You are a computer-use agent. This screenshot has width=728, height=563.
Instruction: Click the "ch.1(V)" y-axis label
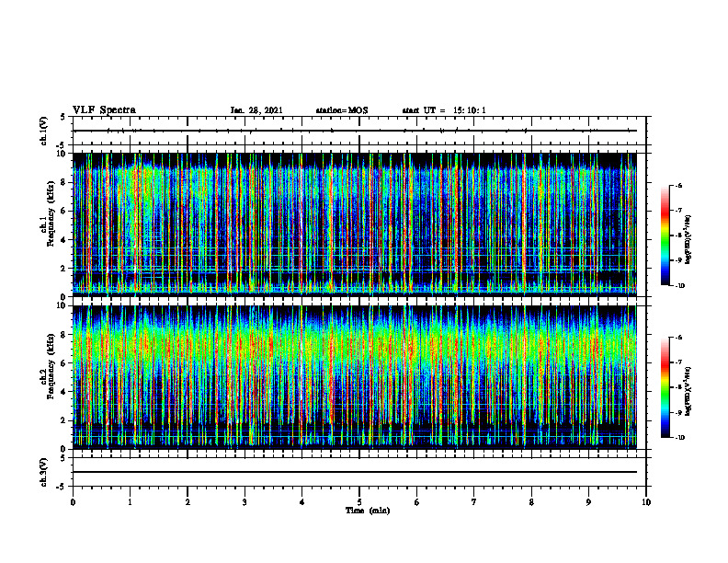pos(44,131)
